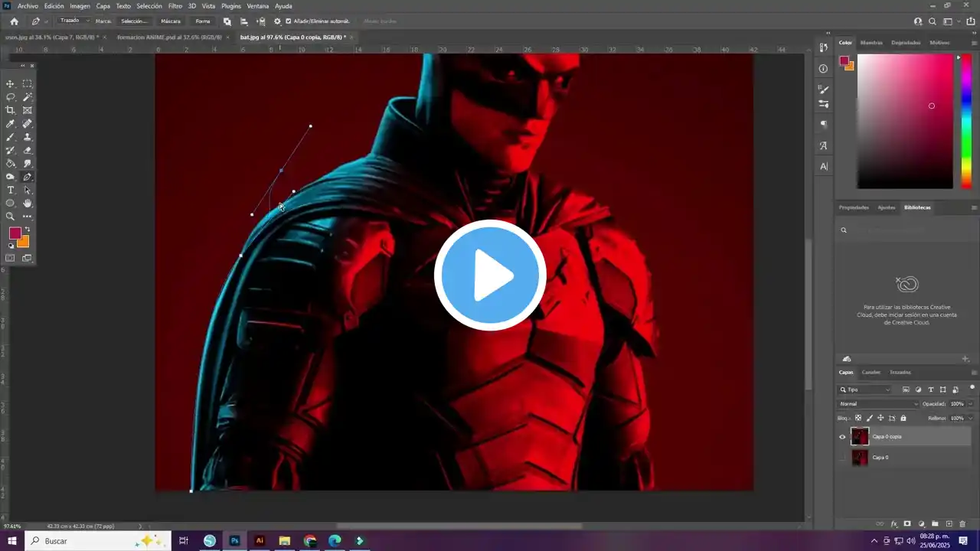Show the 'Capa 0' layer
980x551 pixels.
pyautogui.click(x=842, y=458)
